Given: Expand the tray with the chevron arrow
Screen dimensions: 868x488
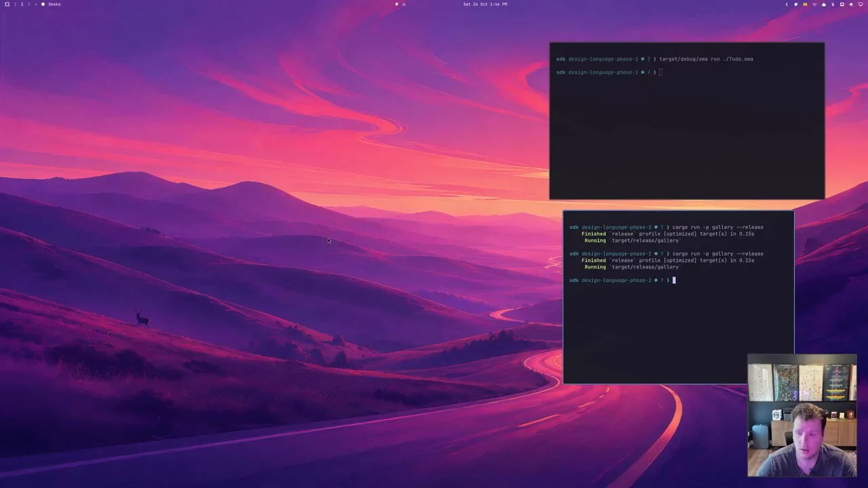Looking at the screenshot, I should point(787,4).
